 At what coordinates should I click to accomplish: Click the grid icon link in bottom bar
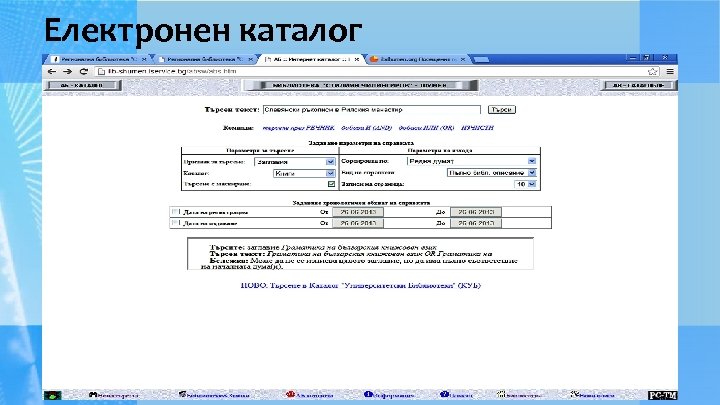tap(519, 394)
